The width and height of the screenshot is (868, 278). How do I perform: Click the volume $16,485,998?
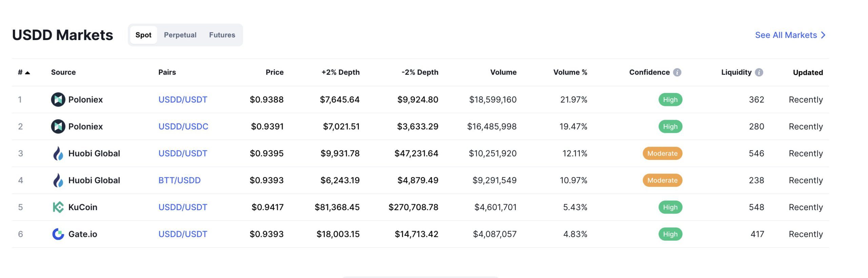point(492,126)
